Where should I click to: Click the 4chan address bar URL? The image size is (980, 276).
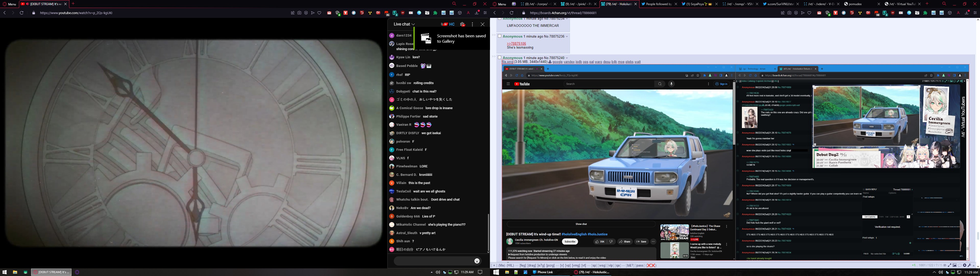[x=564, y=13]
